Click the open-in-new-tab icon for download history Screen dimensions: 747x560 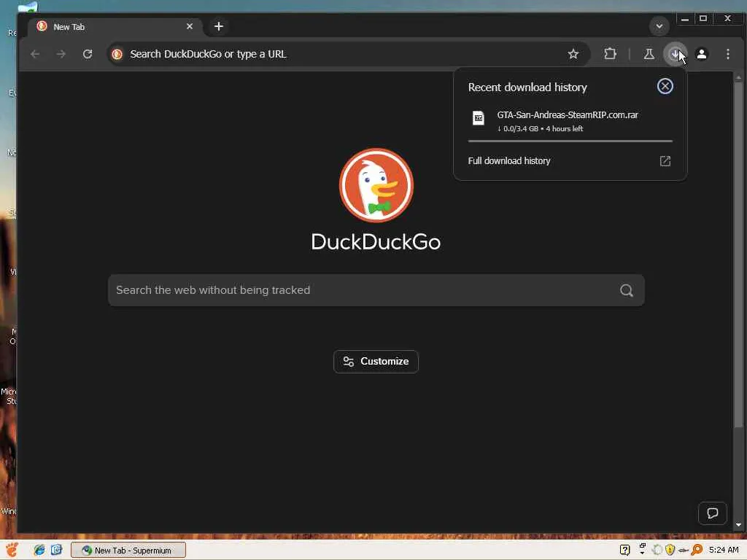coord(665,161)
